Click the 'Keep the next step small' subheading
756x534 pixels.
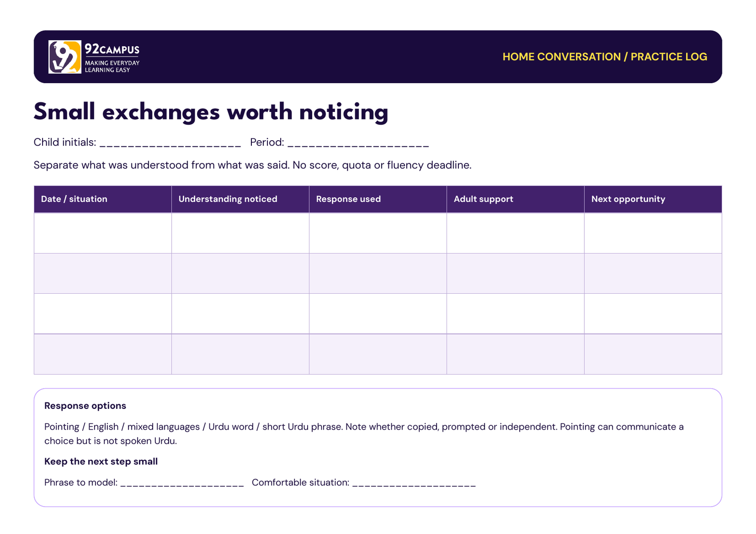pyautogui.click(x=101, y=462)
